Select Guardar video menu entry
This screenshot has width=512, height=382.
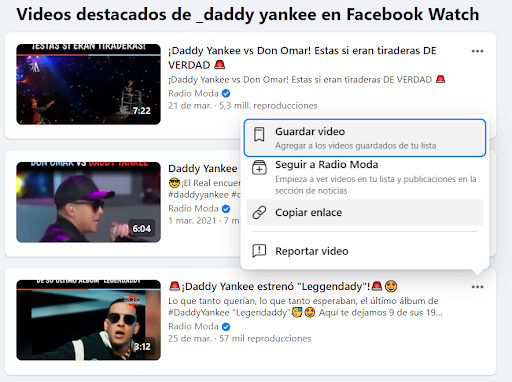coord(365,138)
